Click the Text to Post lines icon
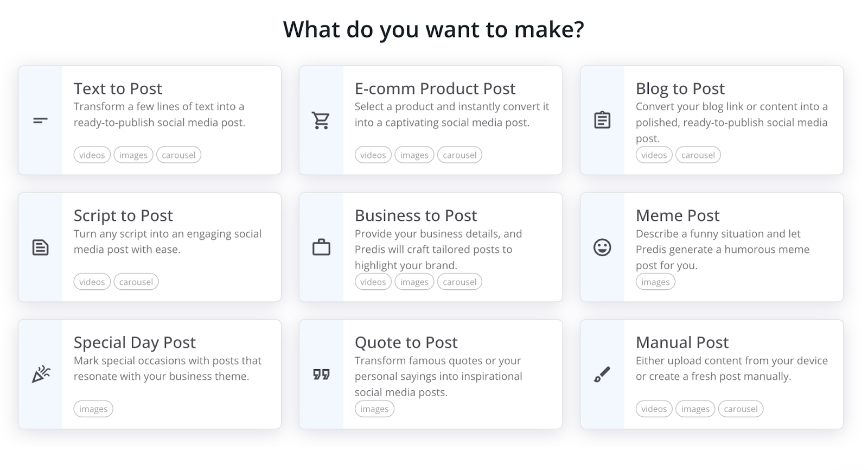This screenshot has height=470, width=868. pyautogui.click(x=40, y=120)
